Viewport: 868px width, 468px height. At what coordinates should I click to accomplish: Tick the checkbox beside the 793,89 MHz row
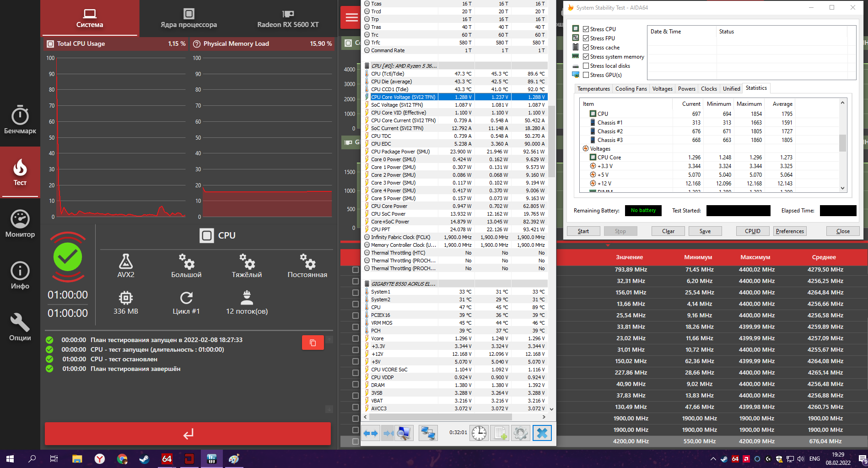click(x=356, y=270)
